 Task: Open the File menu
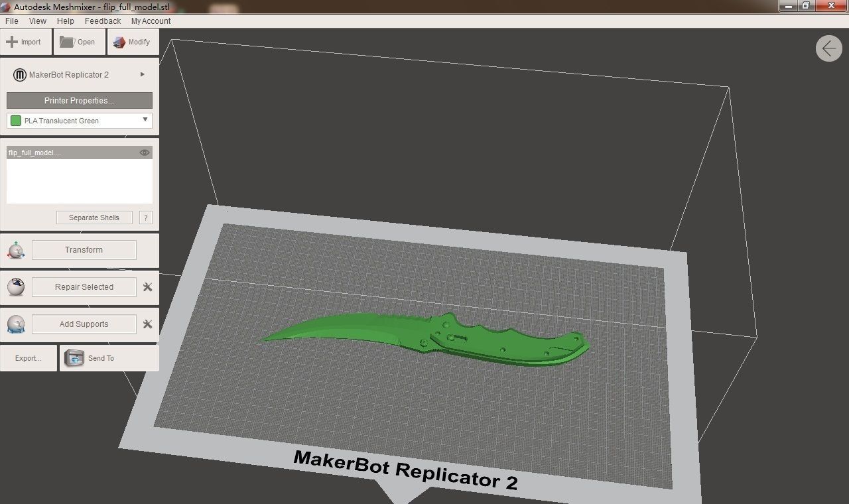[x=12, y=21]
